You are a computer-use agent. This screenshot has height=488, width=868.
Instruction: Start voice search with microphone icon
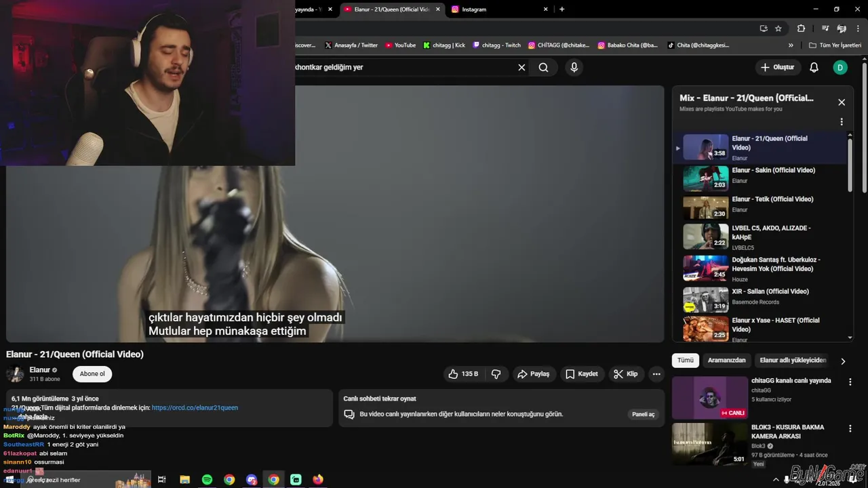coord(574,68)
